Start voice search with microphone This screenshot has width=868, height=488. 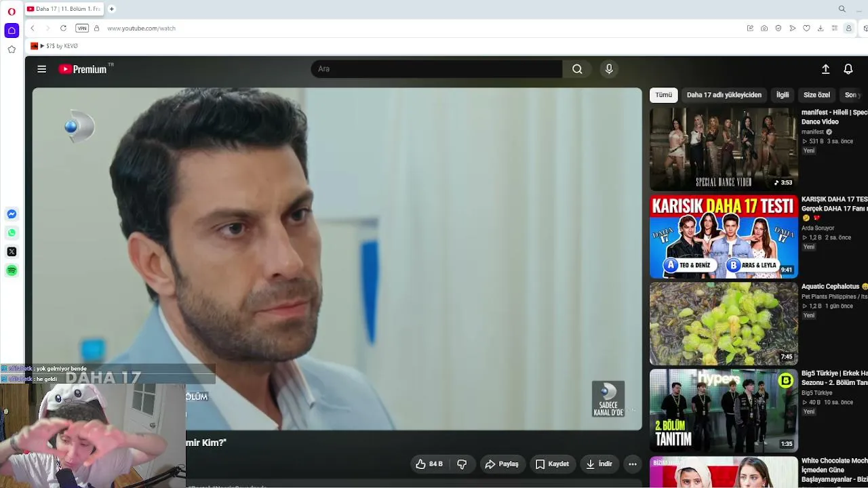[609, 69]
